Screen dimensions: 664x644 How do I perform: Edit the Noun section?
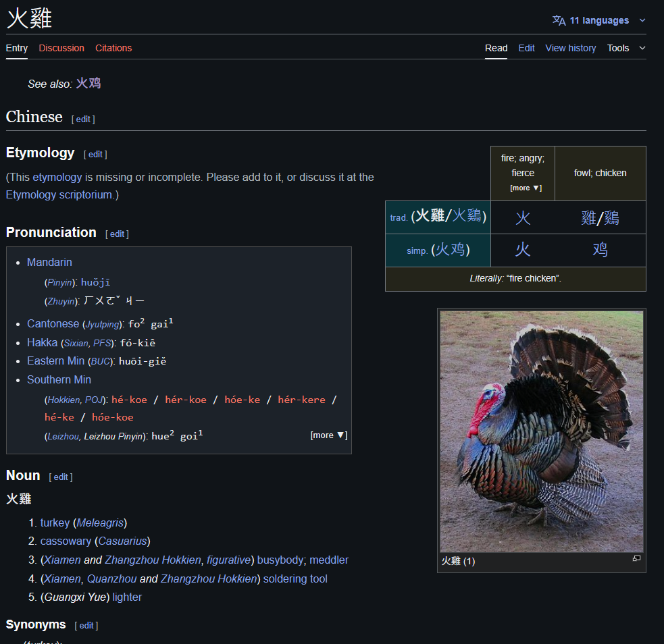tap(61, 477)
